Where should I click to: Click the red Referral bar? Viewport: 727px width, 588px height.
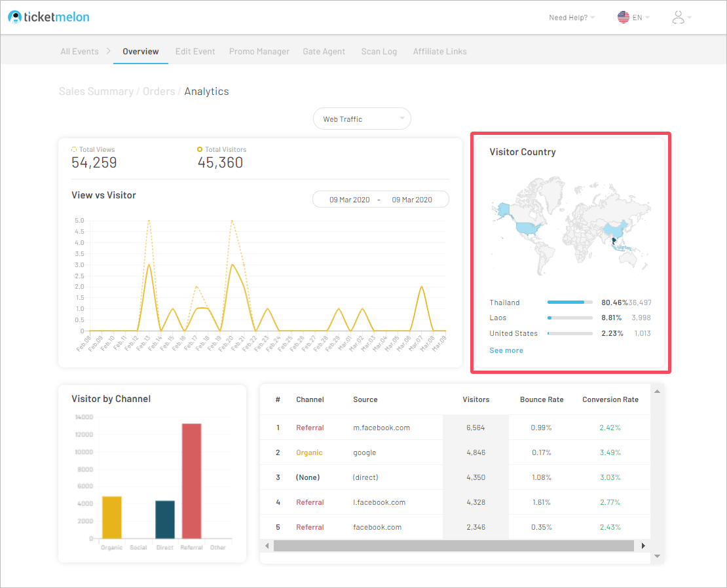tap(191, 481)
